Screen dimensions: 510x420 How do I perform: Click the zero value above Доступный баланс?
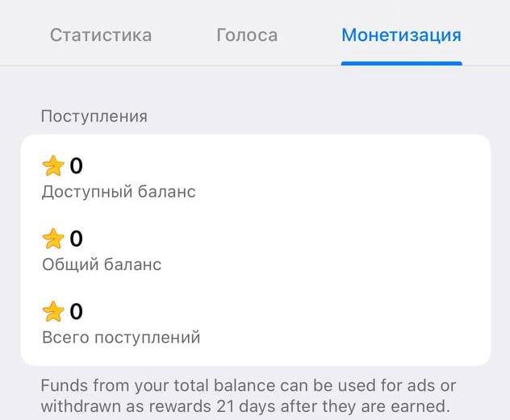[x=77, y=166]
